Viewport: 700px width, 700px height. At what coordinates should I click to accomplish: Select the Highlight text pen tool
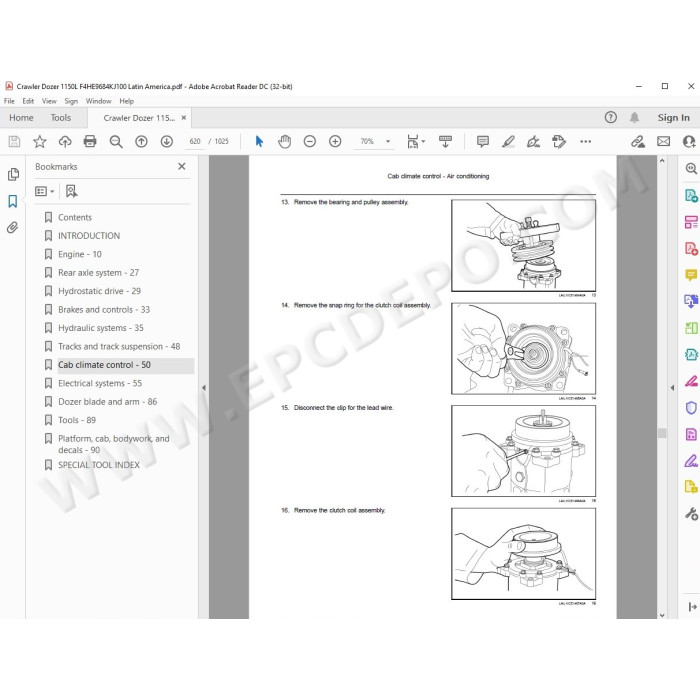tap(508, 142)
